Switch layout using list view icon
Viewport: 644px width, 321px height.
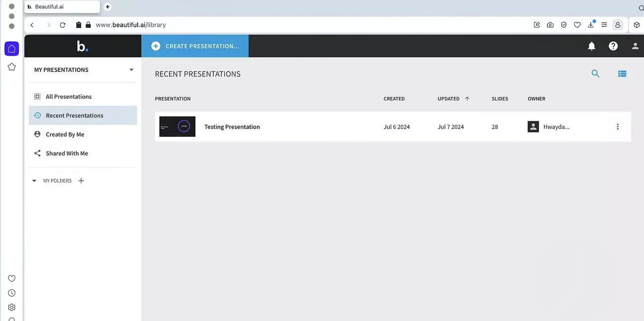622,74
